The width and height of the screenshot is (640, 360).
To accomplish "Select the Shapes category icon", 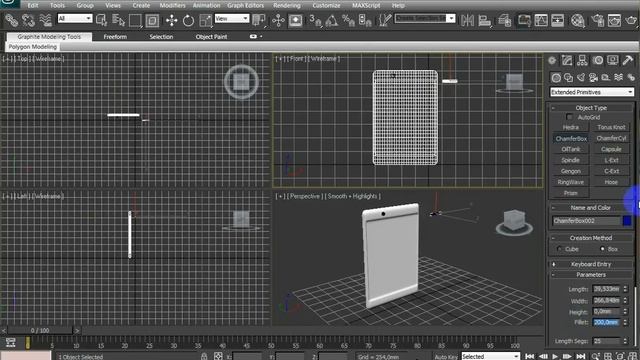I will click(568, 77).
